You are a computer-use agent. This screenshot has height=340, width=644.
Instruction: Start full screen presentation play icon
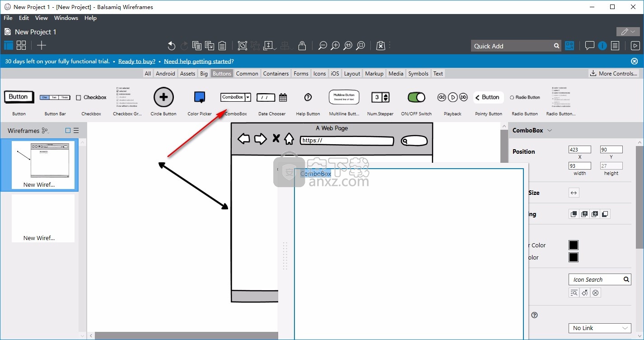(x=635, y=46)
